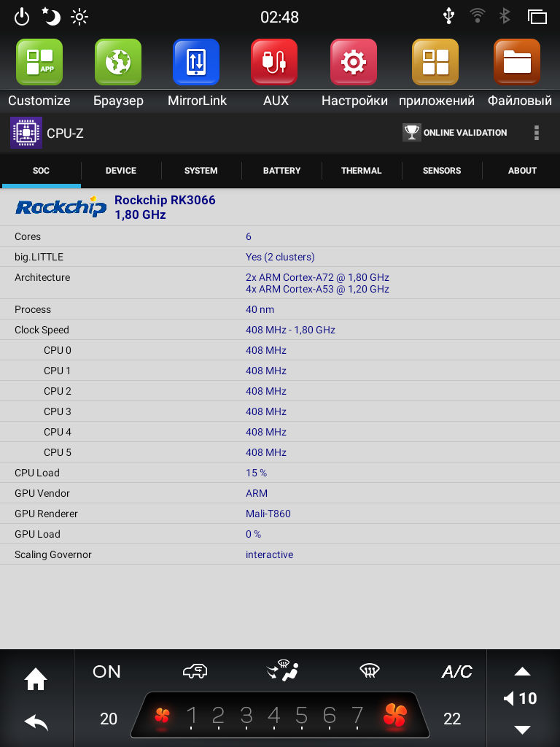
Task: Tap '408 MHz - 1,80 GHz' clock speed
Action: (290, 330)
